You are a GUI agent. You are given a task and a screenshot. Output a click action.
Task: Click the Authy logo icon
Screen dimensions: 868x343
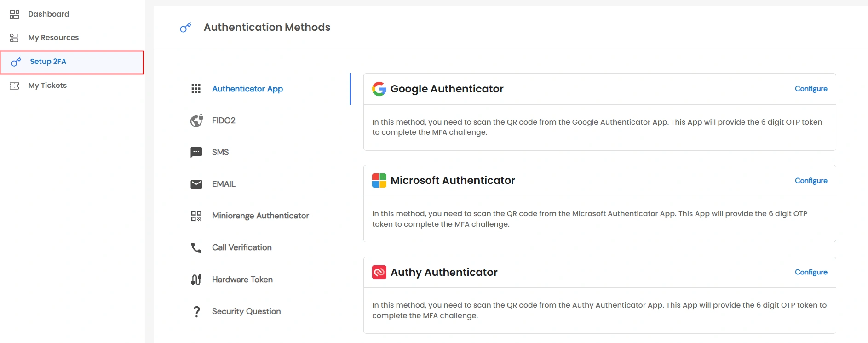coord(379,272)
